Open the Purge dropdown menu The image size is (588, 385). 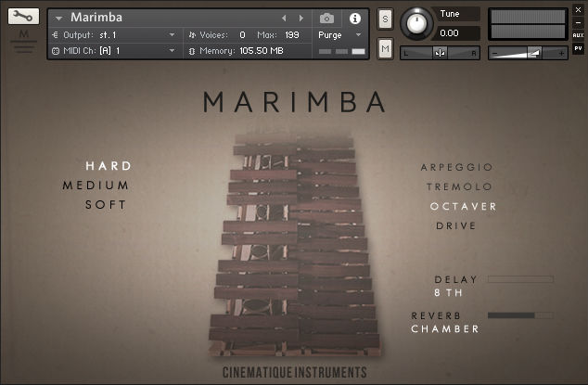(x=339, y=35)
